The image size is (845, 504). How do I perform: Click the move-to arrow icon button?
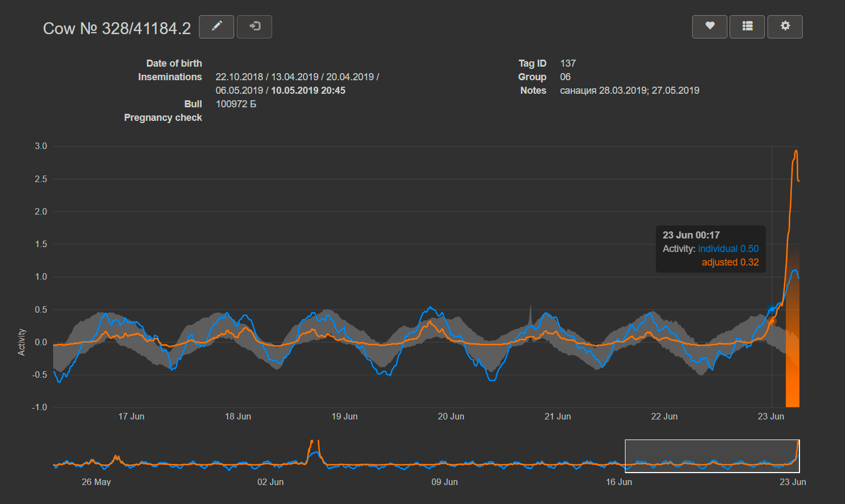(x=254, y=27)
